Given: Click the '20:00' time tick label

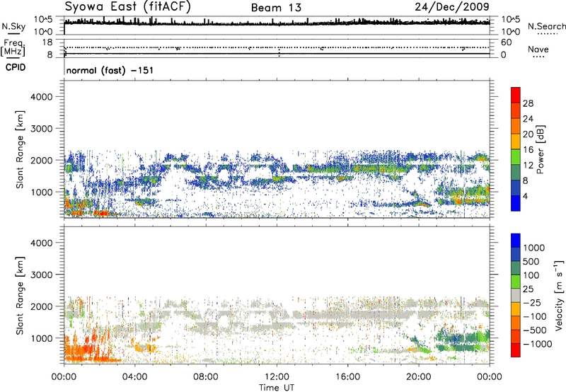Looking at the screenshot, I should pos(418,377).
